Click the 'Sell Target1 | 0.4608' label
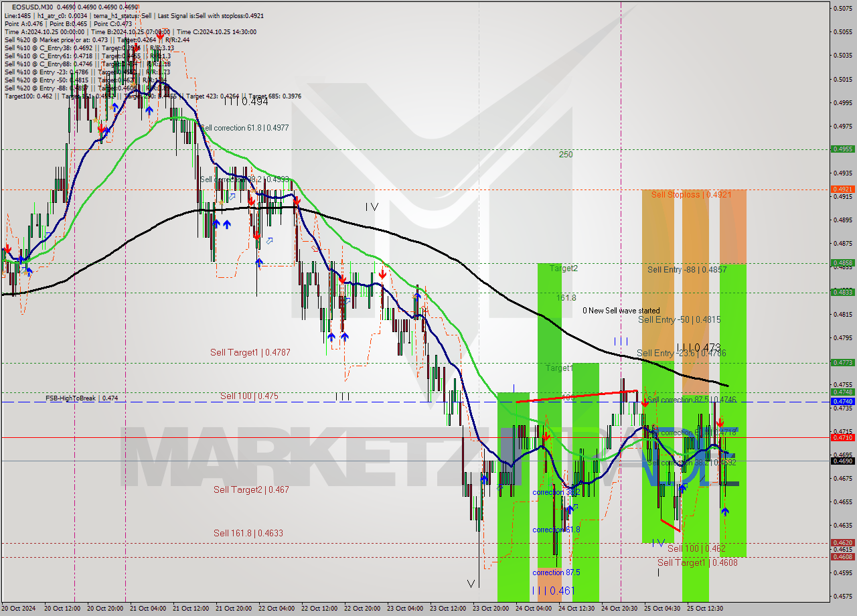The image size is (857, 616). (698, 562)
